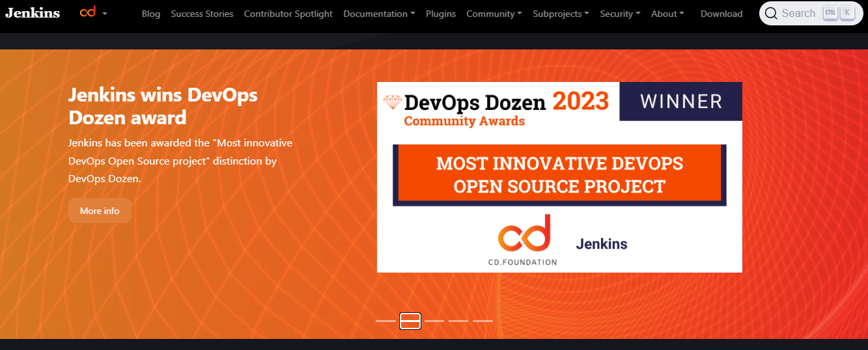Click the "Jenkins wins DevOps Dozen award" heading
This screenshot has width=868, height=350.
point(163,106)
